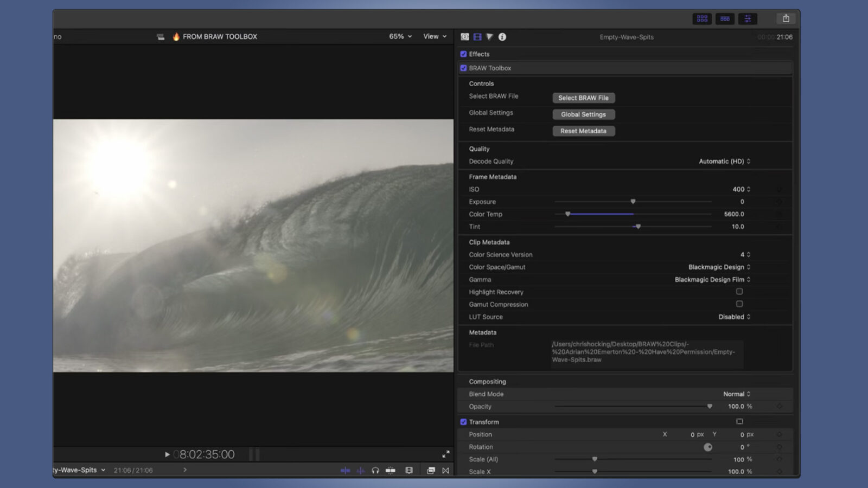Open Global Settings button
The width and height of the screenshot is (868, 488).
[584, 114]
